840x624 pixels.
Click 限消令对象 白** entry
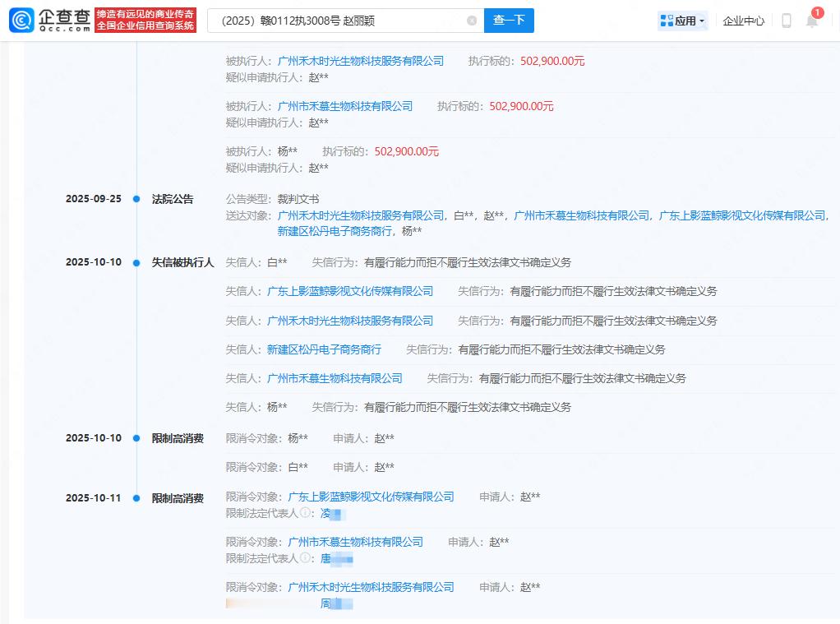point(298,467)
